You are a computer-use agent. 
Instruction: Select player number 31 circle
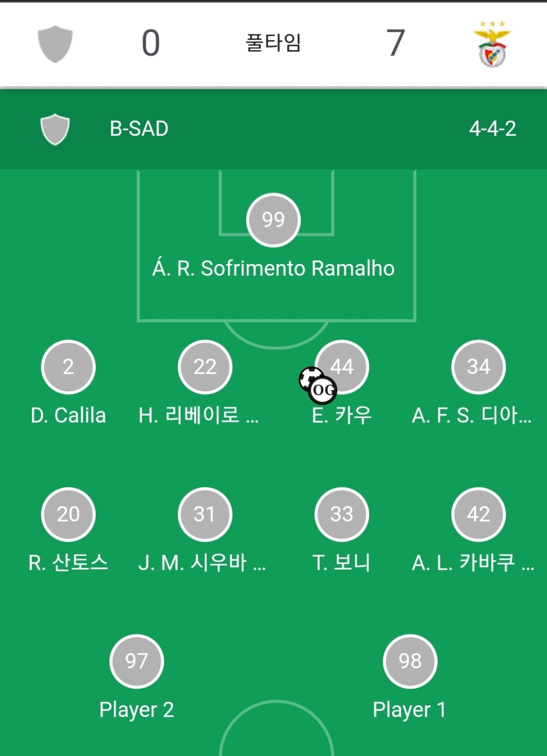(205, 514)
